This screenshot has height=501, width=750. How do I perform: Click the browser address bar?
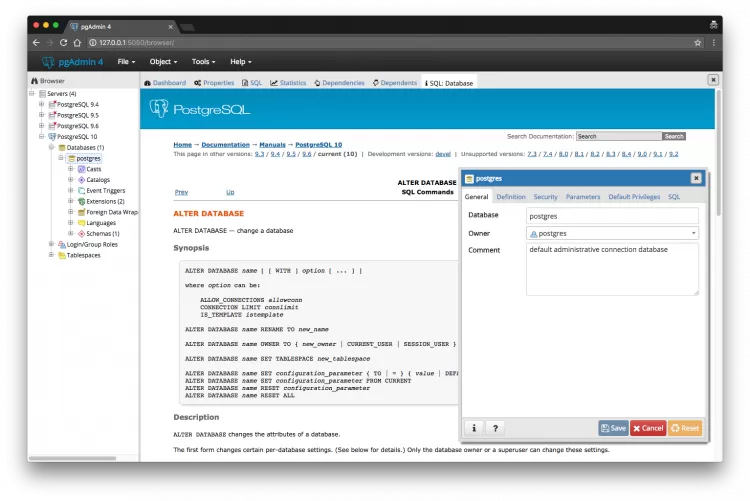click(x=392, y=43)
